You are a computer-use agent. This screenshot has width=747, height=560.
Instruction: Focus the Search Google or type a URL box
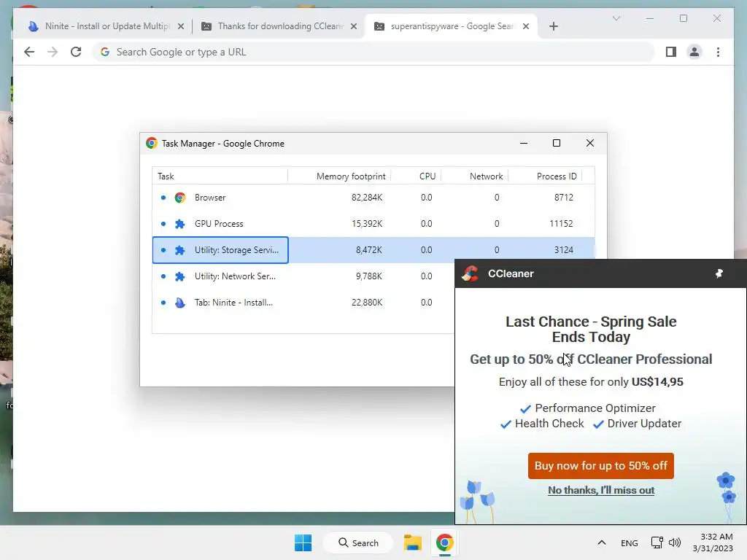pyautogui.click(x=373, y=52)
